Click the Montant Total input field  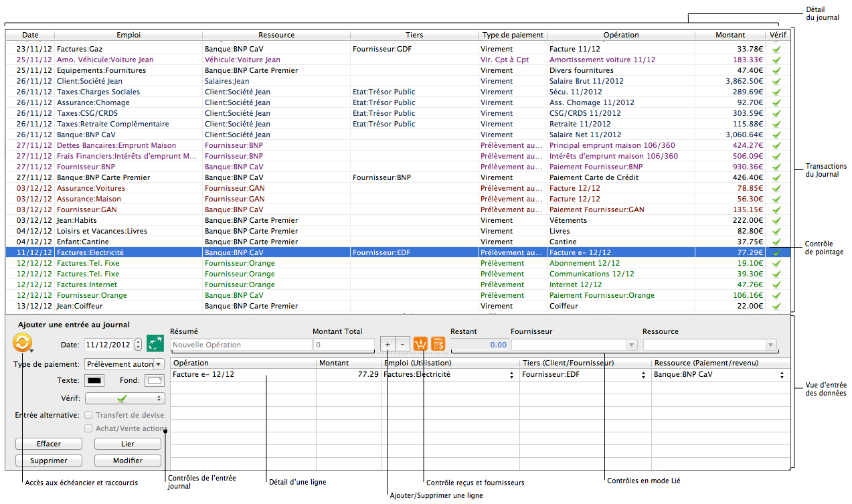click(x=343, y=345)
